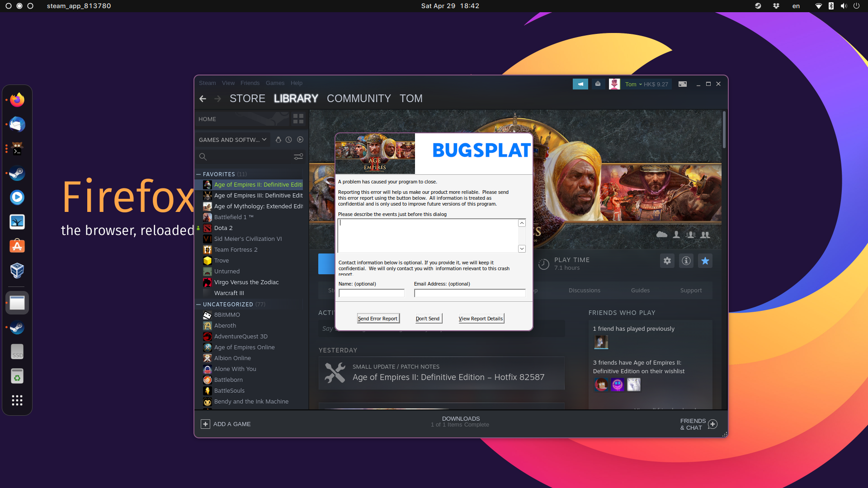Click friend avatar who played previously

[x=601, y=343]
